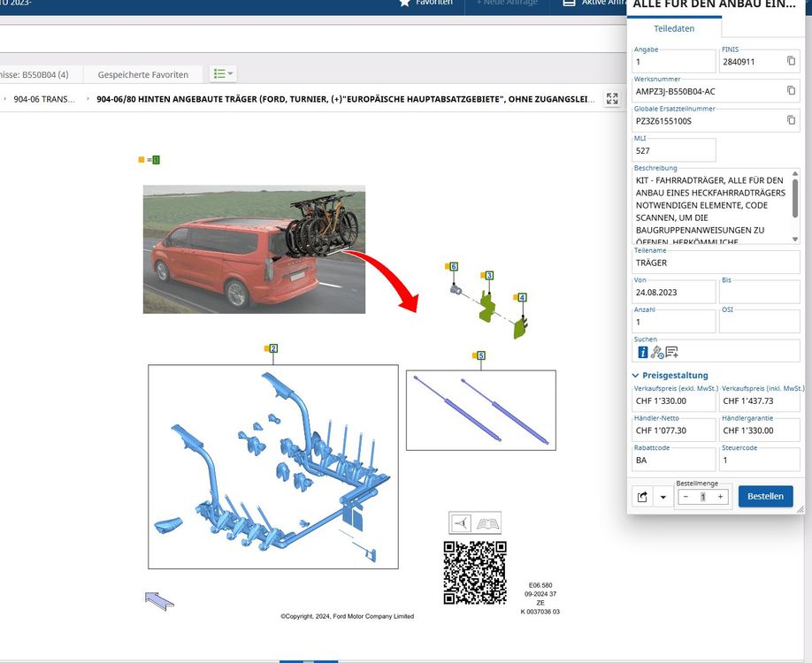Screen dimensions: 812x663
Task: Open the share options dropdown arrow
Action: [663, 498]
